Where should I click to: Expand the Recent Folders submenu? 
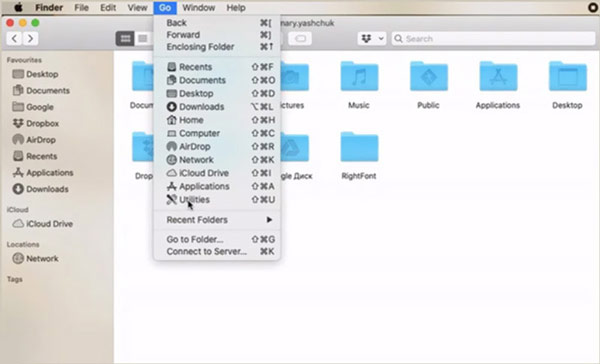coord(217,220)
